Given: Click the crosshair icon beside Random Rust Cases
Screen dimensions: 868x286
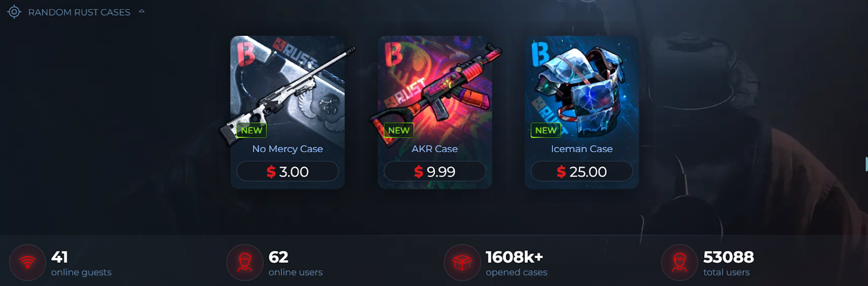Looking at the screenshot, I should point(14,12).
